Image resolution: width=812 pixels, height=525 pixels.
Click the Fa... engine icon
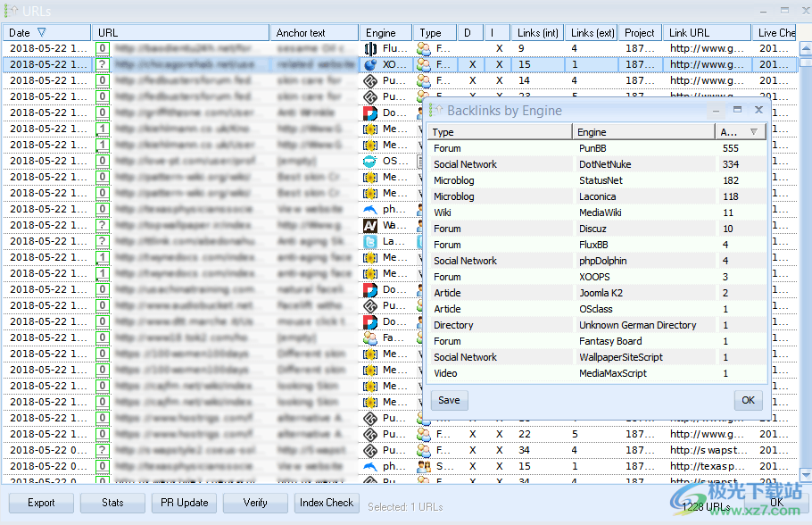[369, 337]
